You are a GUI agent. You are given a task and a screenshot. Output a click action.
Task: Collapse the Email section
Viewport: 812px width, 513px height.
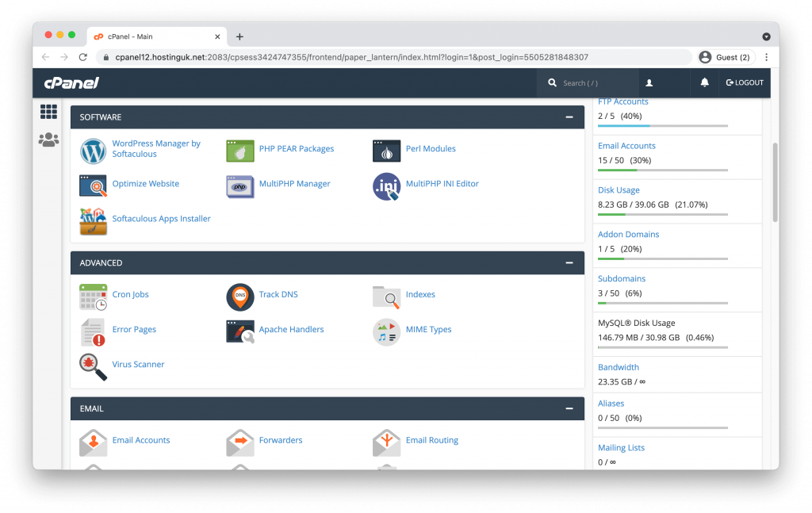coord(569,409)
